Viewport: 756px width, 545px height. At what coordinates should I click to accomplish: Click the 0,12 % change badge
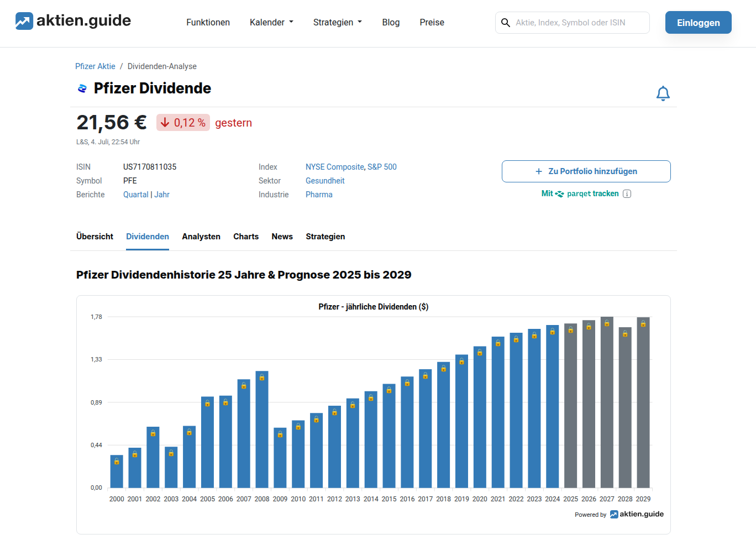coord(183,123)
